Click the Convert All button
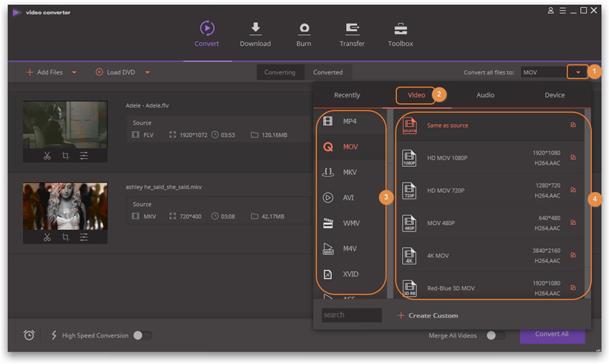 tap(552, 335)
